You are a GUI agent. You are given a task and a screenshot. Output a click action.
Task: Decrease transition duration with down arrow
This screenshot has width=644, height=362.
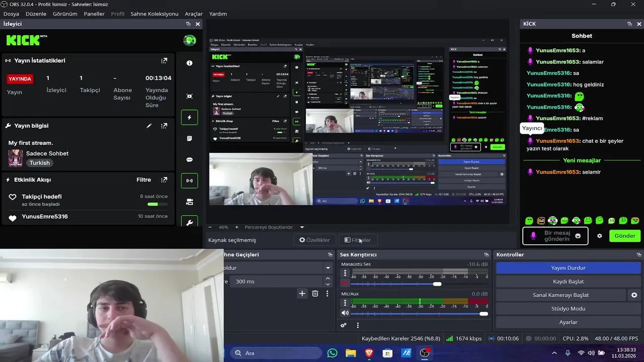click(x=328, y=284)
